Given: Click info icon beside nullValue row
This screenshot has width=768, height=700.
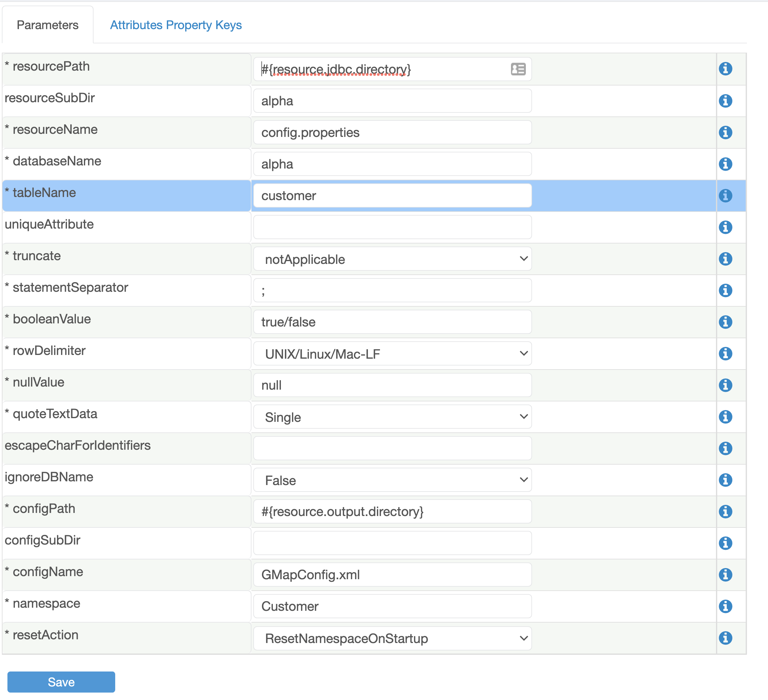Looking at the screenshot, I should (x=725, y=385).
